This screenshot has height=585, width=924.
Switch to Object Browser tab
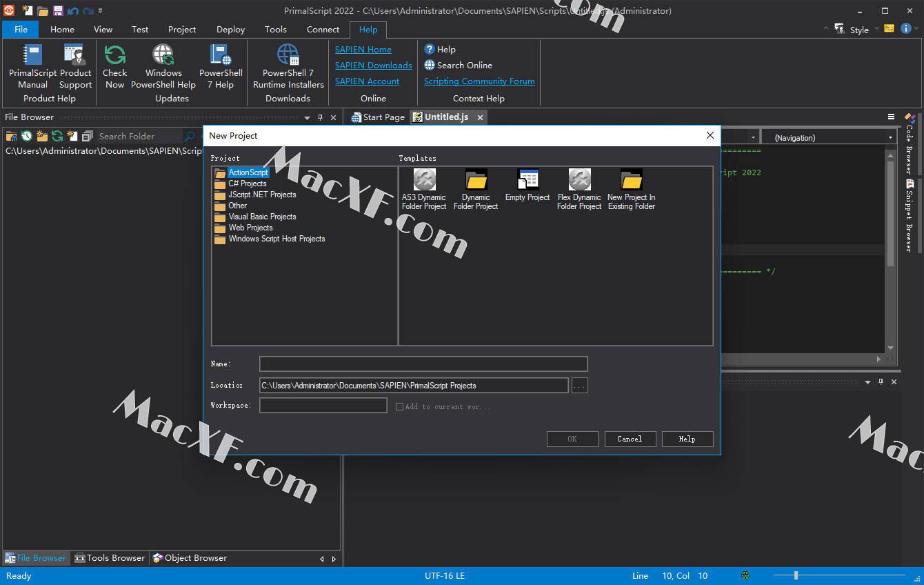point(190,557)
